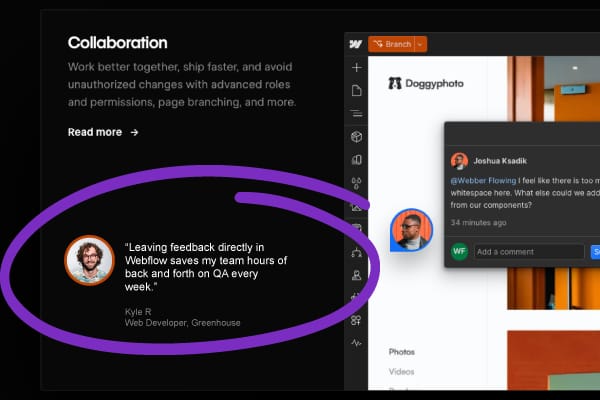Click the Doggyphoto dog logo icon
Image resolution: width=600 pixels, height=400 pixels.
click(395, 83)
